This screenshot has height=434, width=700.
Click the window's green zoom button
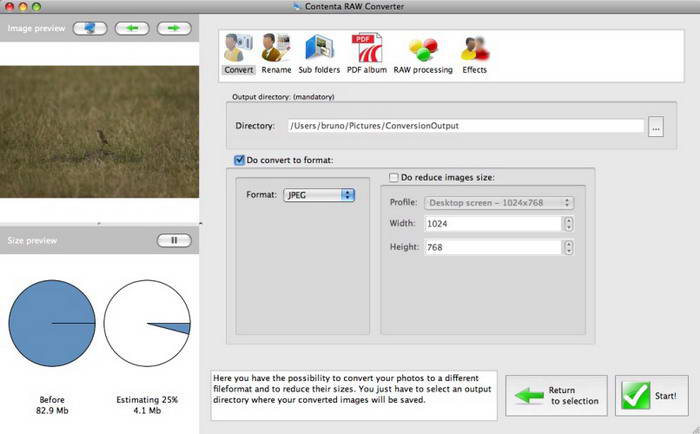click(37, 7)
